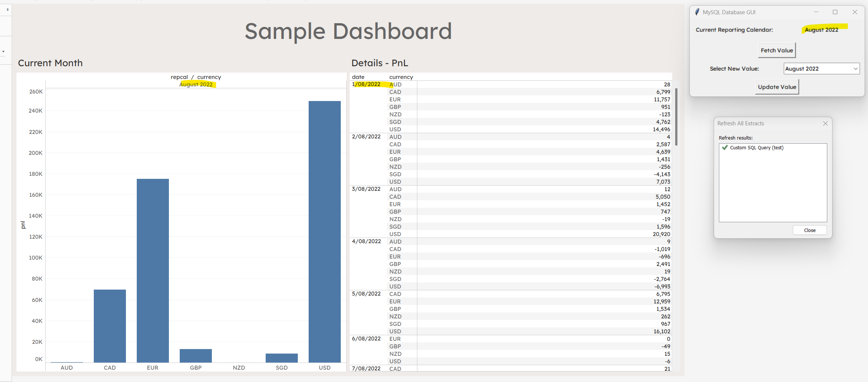Click the dropdown triangle icon in the left sidebar
Image resolution: width=868 pixels, height=382 pixels.
[x=3, y=51]
